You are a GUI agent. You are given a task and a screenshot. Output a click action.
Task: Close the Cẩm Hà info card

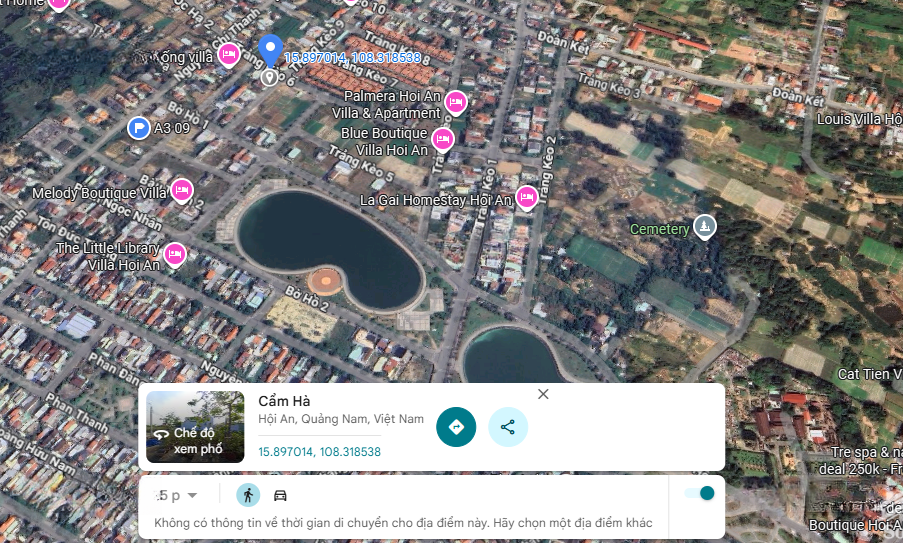[x=543, y=394]
